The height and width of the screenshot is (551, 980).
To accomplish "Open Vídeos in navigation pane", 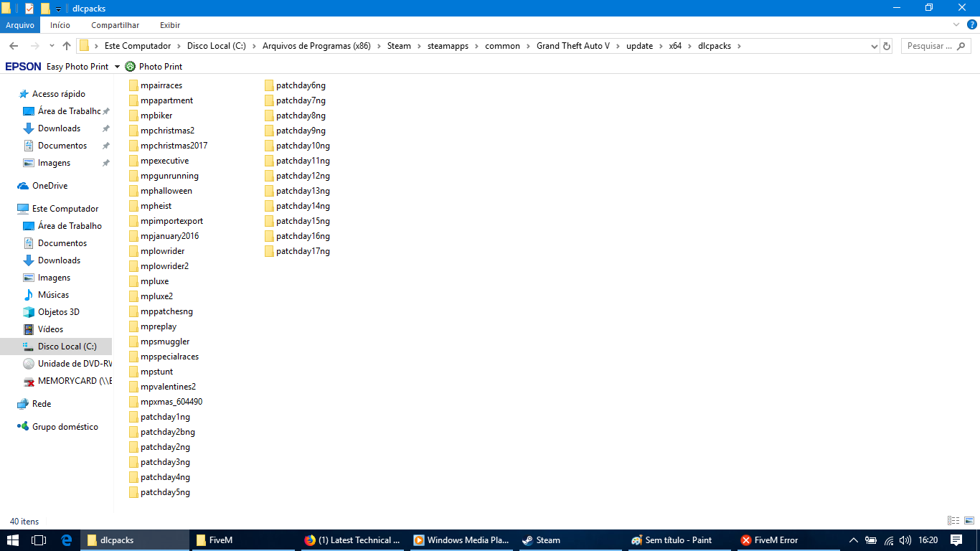I will coord(50,329).
